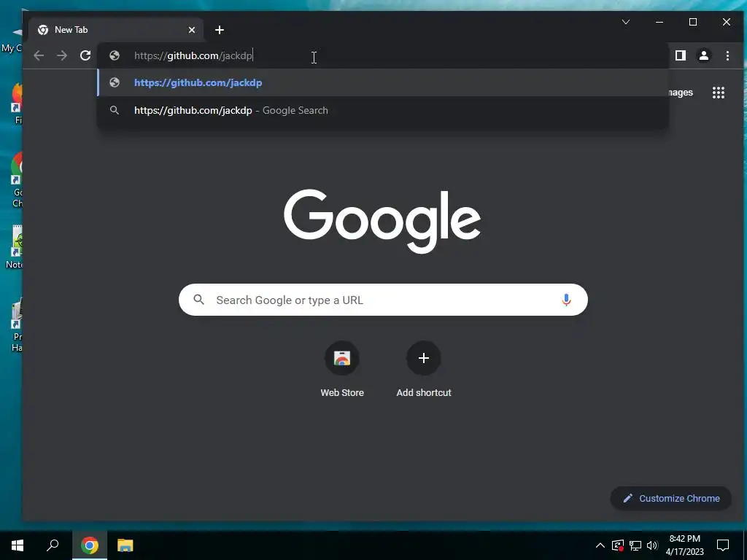Start voice search with the microphone icon
The image size is (747, 560).
point(566,300)
